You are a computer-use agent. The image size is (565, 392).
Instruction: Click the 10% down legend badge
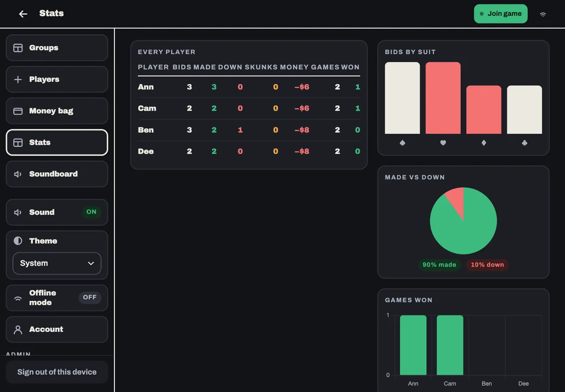pyautogui.click(x=487, y=265)
